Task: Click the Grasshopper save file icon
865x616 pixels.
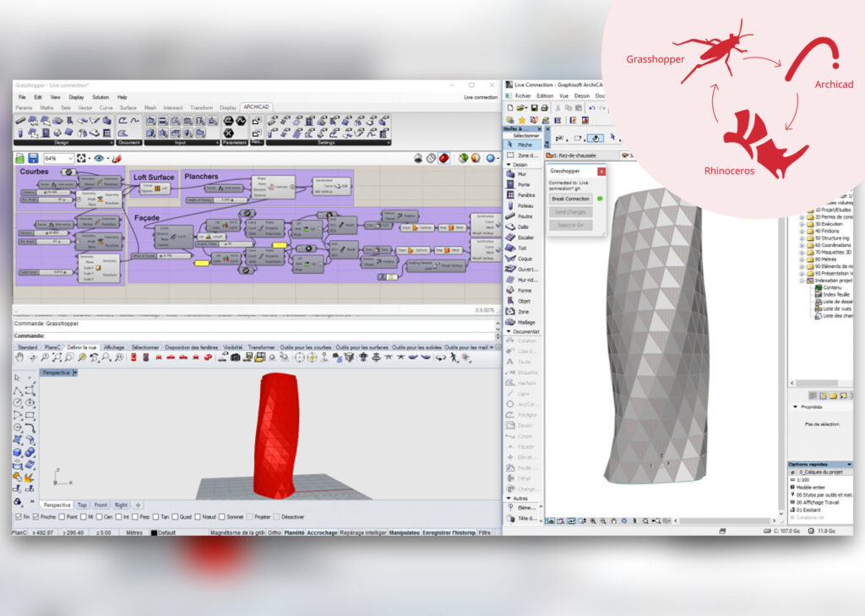Action: 33,158
